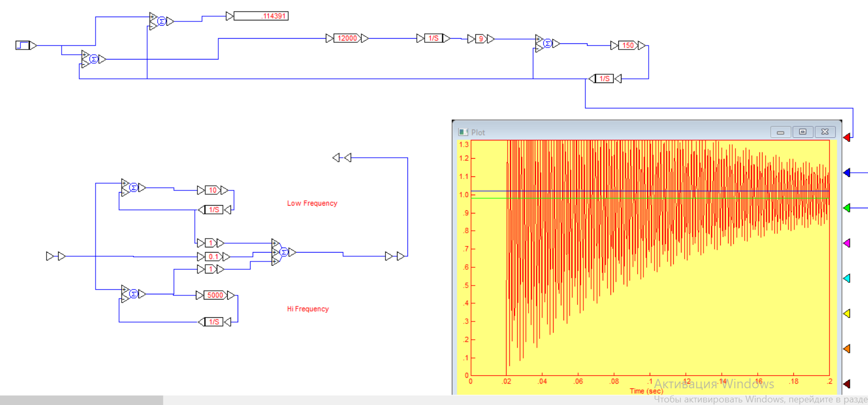Select the 150 gain block
Screen dimensions: 868x405
click(x=628, y=45)
